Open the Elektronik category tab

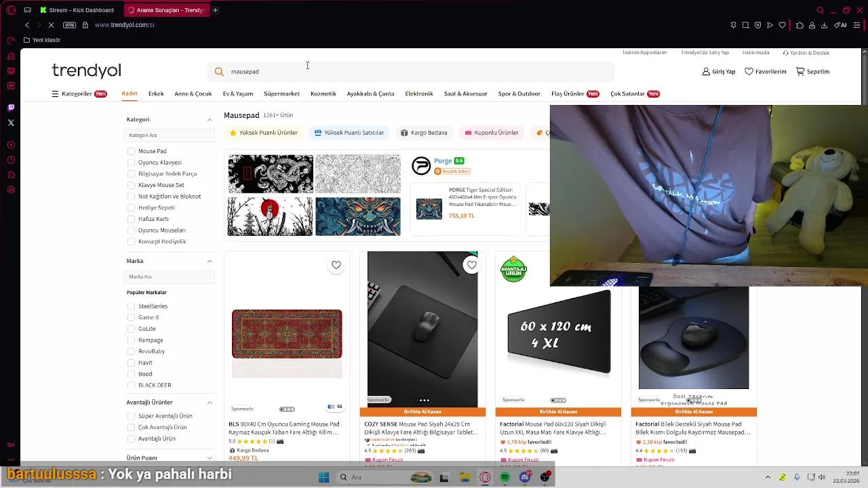click(419, 94)
